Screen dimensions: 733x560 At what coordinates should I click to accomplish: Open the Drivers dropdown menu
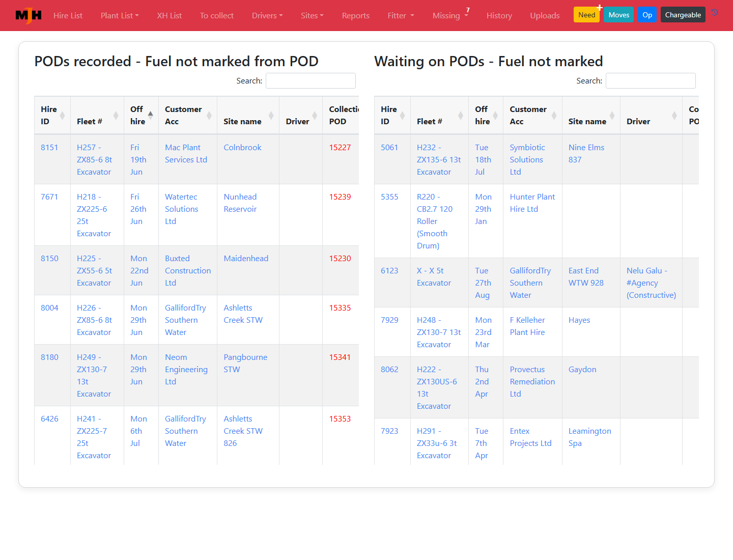click(x=267, y=16)
